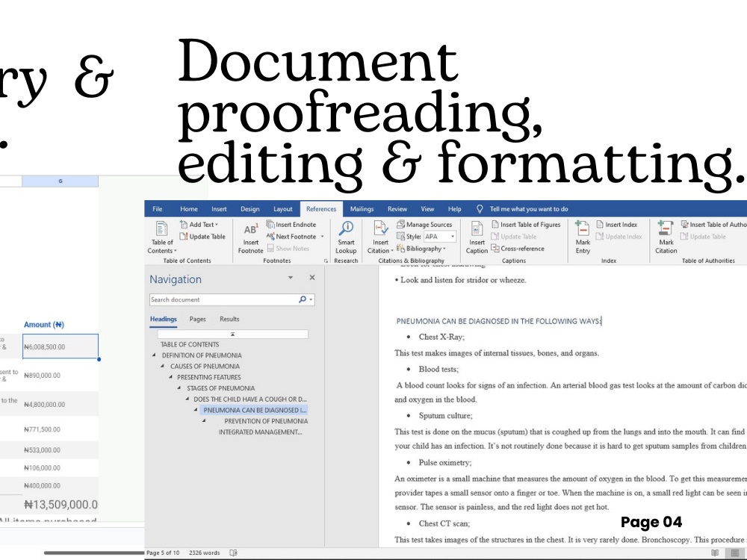Click Tell me what you want to do
The width and height of the screenshot is (747, 560).
529,209
